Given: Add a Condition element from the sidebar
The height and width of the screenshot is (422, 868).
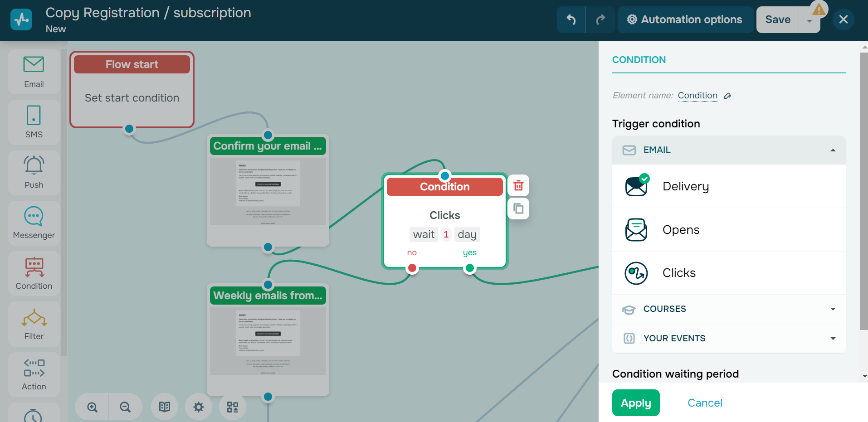Looking at the screenshot, I should point(34,273).
